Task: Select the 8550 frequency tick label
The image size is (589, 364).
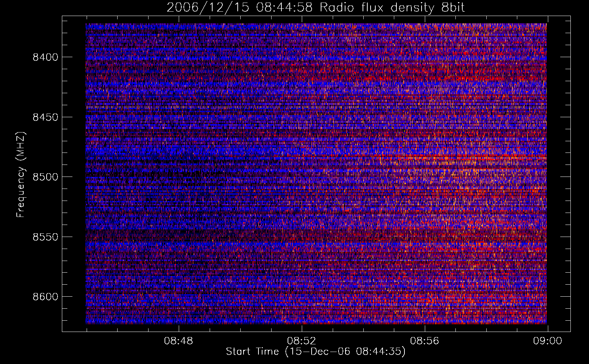Action: [x=46, y=237]
